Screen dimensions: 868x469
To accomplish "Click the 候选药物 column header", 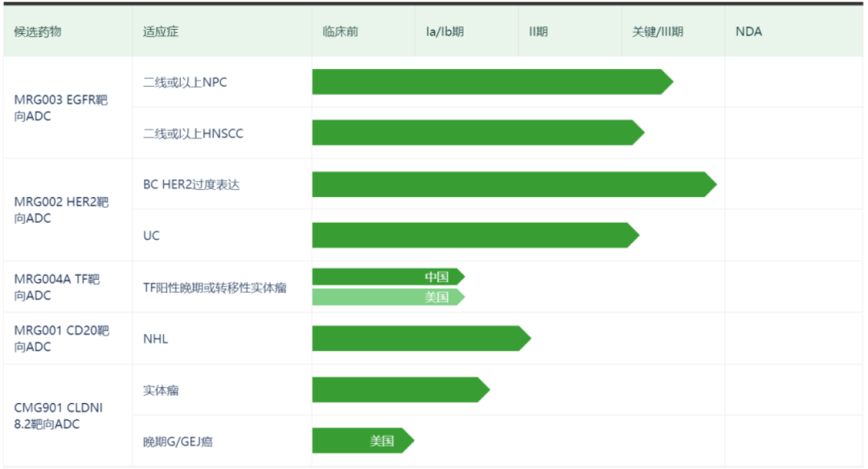I will point(38,31).
